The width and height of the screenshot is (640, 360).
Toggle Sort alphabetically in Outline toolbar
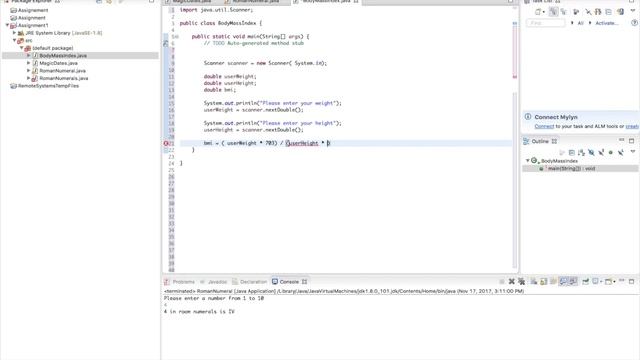(581, 153)
